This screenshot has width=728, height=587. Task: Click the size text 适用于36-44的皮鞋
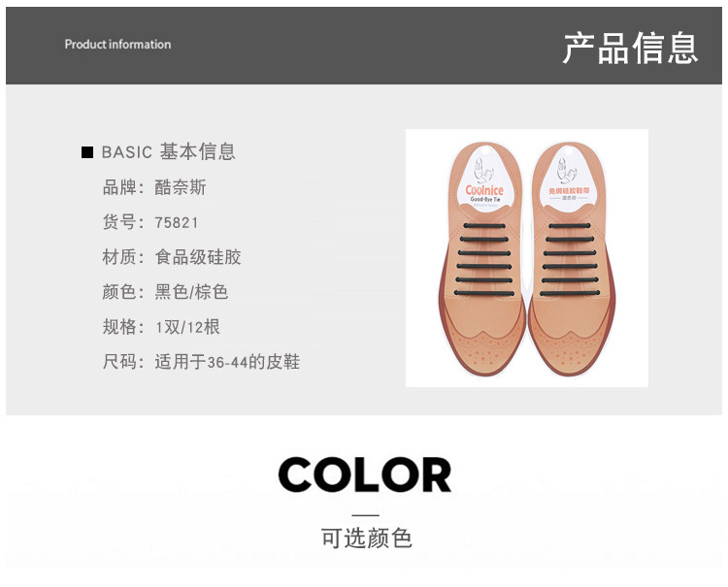tap(227, 362)
